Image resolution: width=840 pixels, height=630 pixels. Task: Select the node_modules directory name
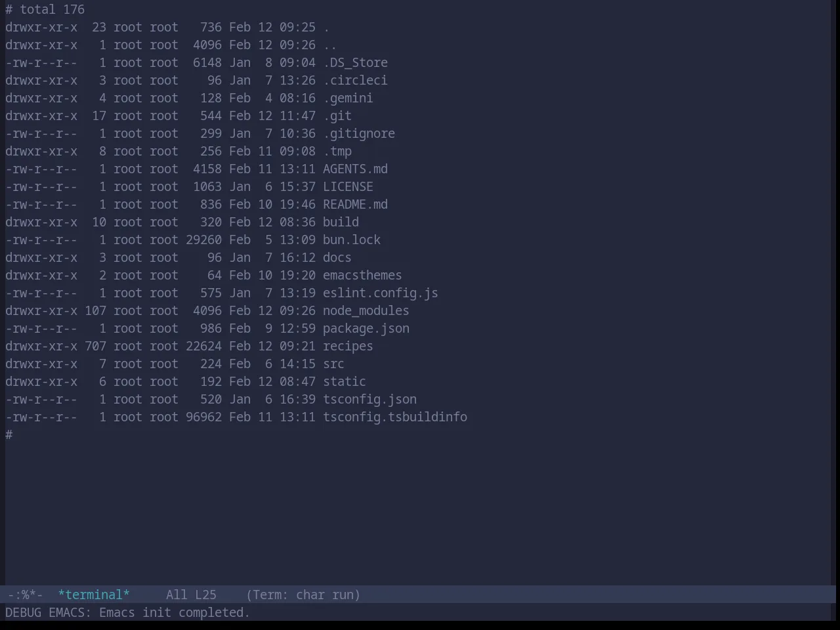coord(366,310)
